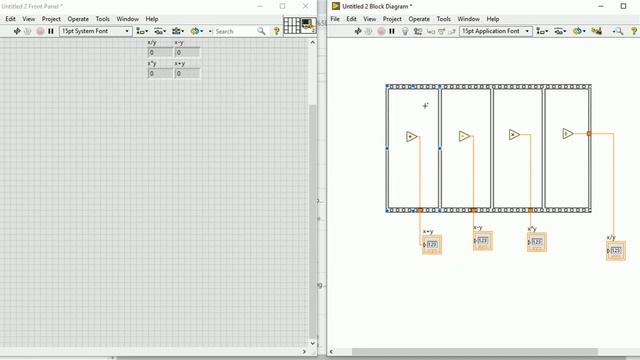Click the Front Panel search magnifier icon
The width and height of the screenshot is (640, 360).
261,31
